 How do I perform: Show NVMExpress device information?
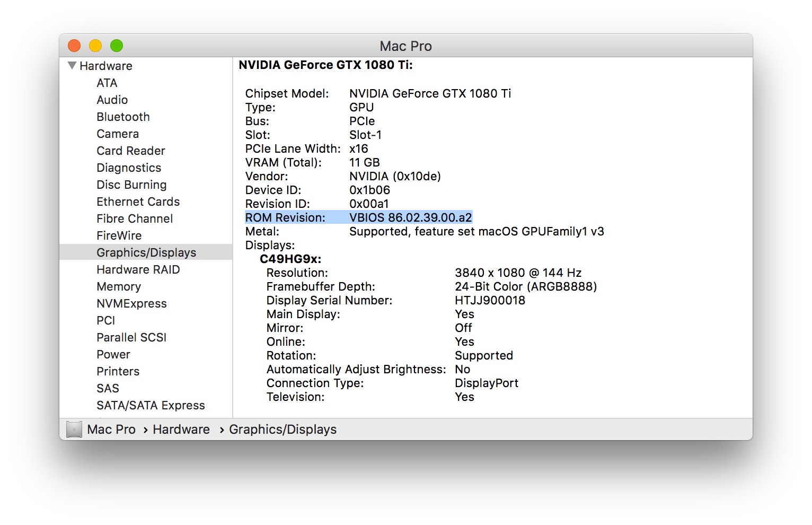[x=131, y=303]
